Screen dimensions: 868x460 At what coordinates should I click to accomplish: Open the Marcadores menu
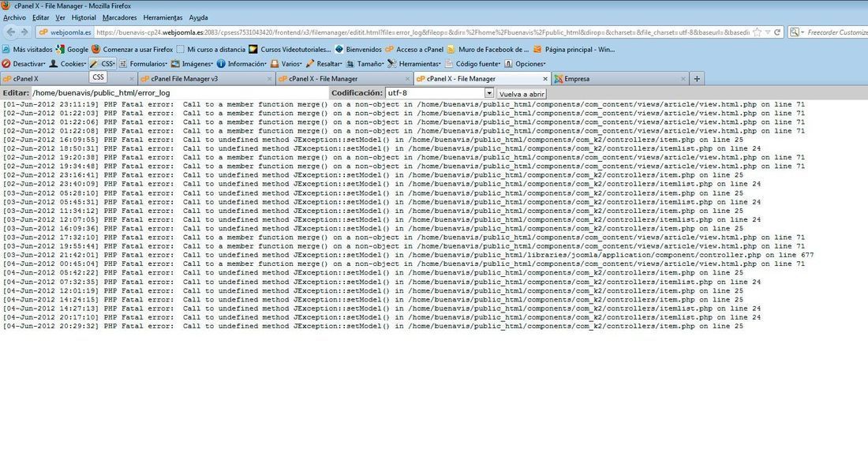pyautogui.click(x=120, y=17)
